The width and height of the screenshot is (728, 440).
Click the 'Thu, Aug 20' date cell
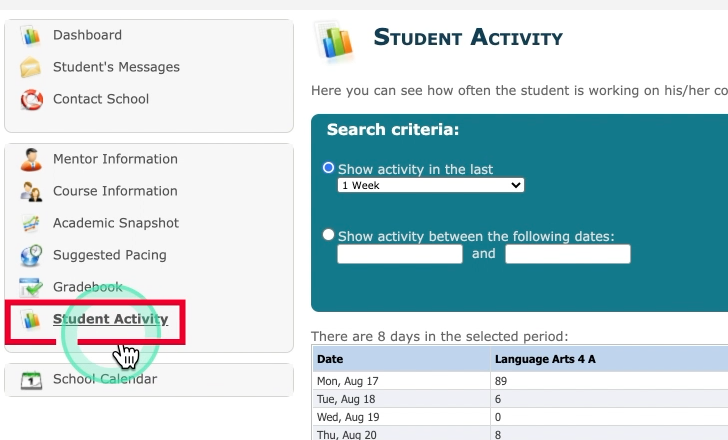[402, 435]
